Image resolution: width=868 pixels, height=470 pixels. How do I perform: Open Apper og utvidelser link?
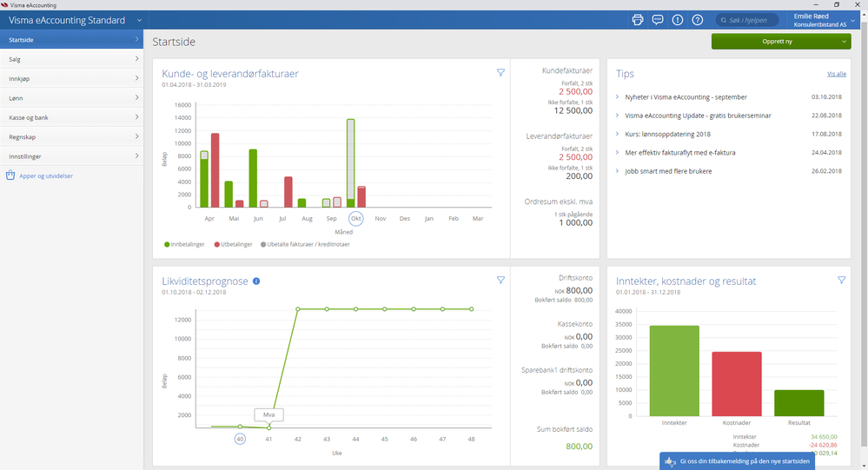point(45,175)
